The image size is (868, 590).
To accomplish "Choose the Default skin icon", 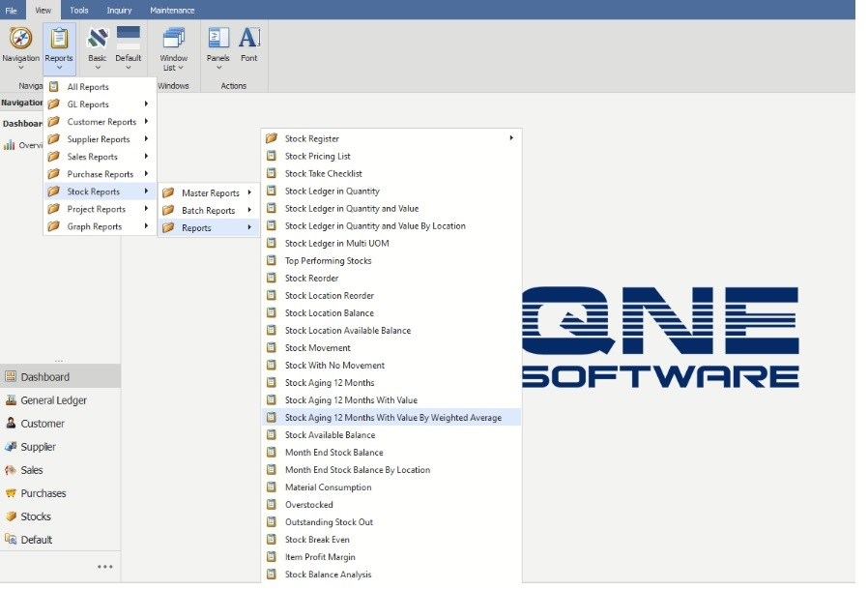I will (129, 39).
